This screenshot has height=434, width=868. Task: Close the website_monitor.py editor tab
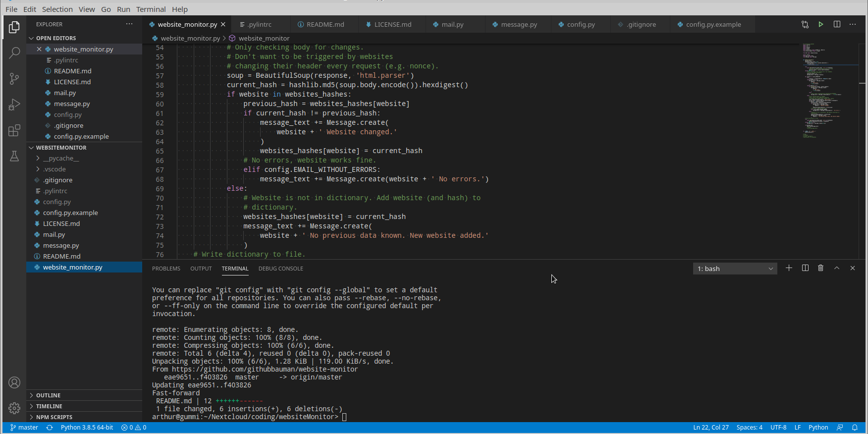(223, 24)
